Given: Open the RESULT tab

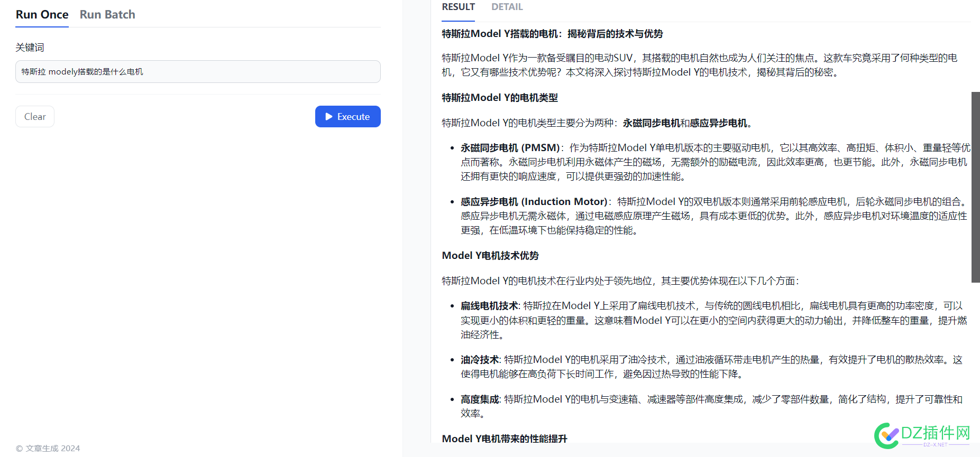Looking at the screenshot, I should [459, 7].
